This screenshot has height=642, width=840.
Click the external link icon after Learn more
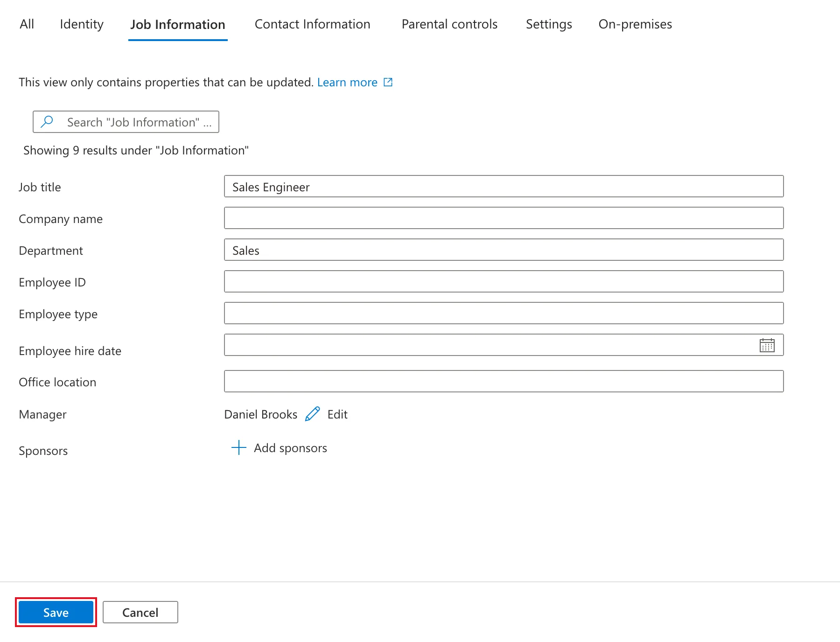388,82
